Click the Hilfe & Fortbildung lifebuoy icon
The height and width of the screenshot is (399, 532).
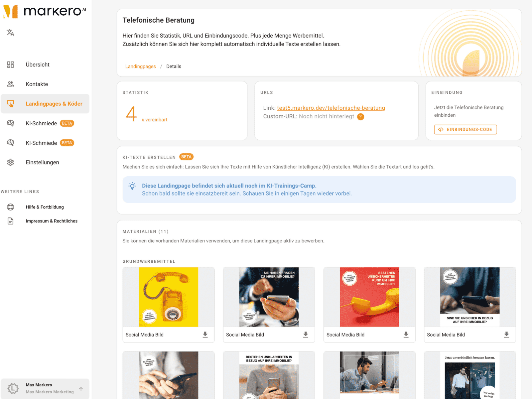click(11, 207)
